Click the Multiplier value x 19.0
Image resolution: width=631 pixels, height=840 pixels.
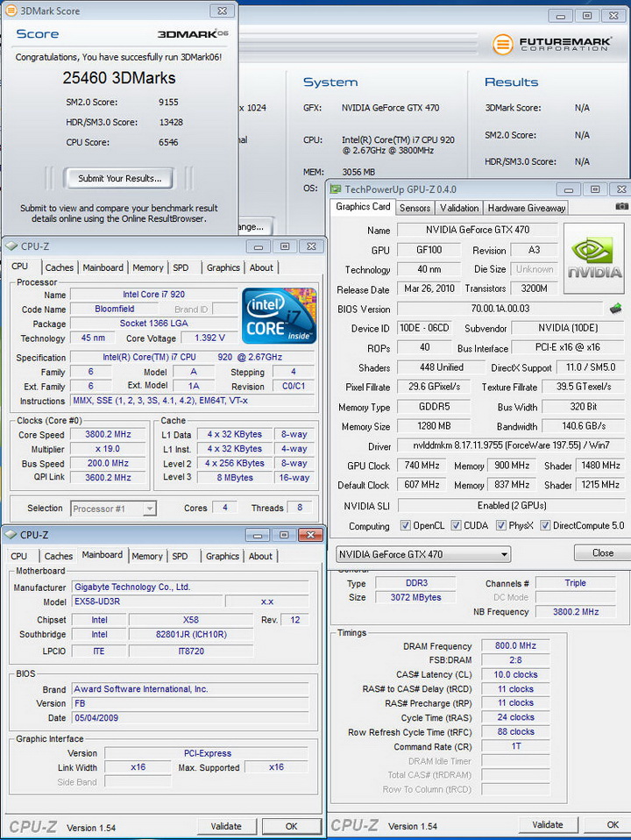pyautogui.click(x=108, y=449)
